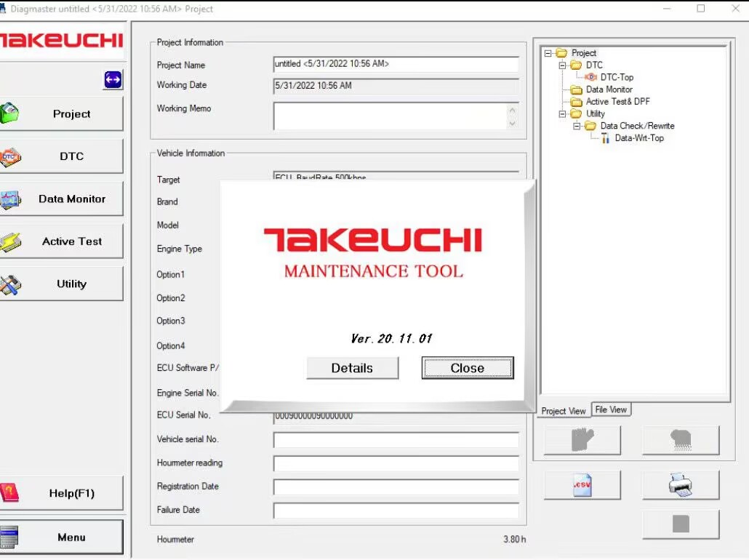Click the blue double-arrow connection icon
The image size is (749, 560).
pyautogui.click(x=113, y=80)
